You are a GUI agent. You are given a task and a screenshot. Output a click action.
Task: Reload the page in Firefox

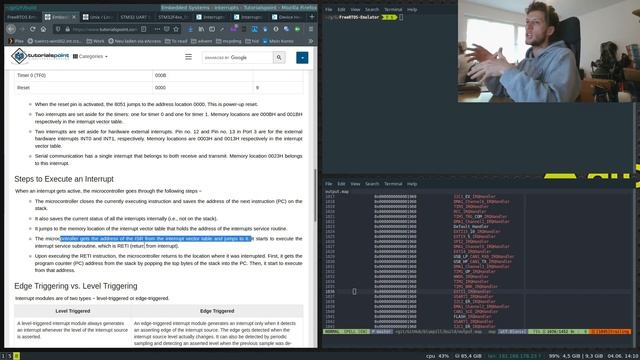click(33, 29)
